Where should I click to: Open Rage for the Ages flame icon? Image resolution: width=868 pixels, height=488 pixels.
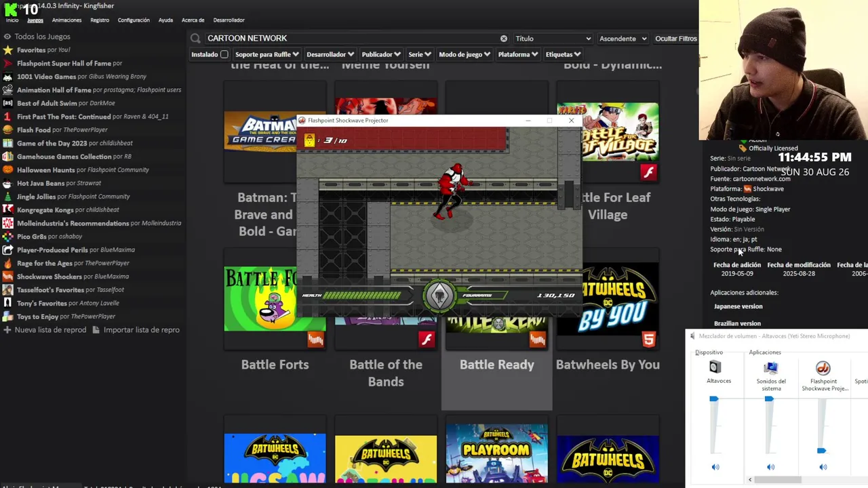coord(7,263)
